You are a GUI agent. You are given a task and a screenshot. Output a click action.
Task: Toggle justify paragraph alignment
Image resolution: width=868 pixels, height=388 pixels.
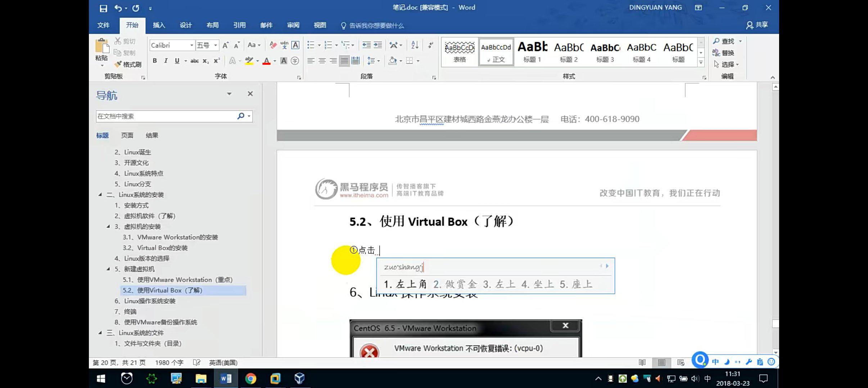click(344, 61)
